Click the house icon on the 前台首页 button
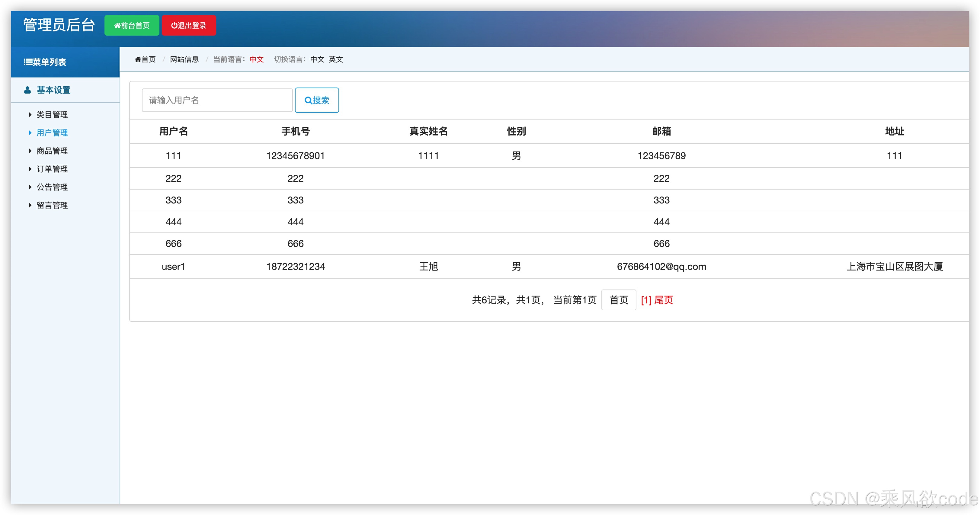980x515 pixels. [x=117, y=25]
